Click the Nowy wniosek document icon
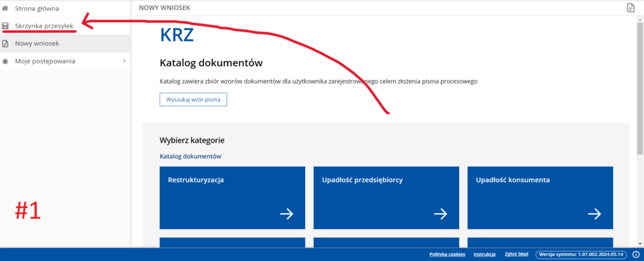 pos(6,43)
